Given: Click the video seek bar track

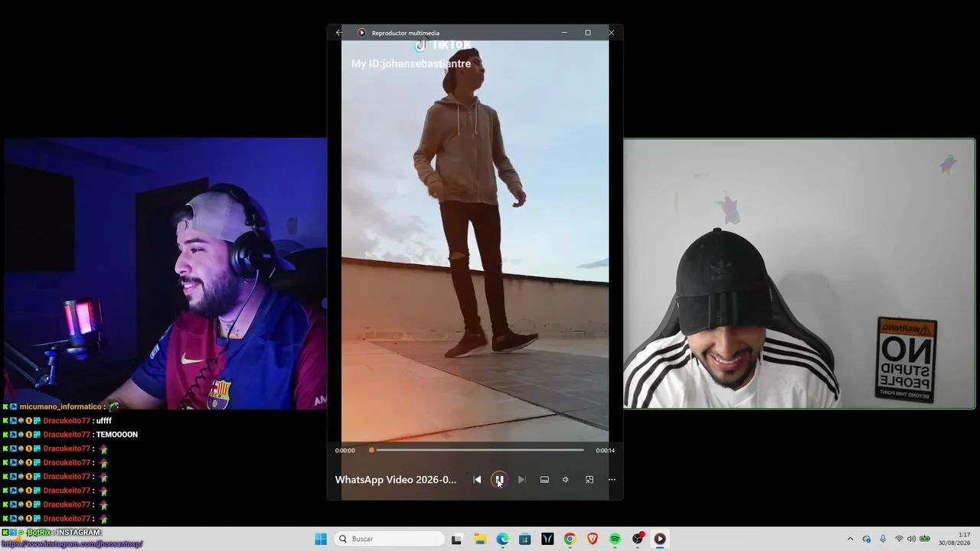Looking at the screenshot, I should (477, 450).
